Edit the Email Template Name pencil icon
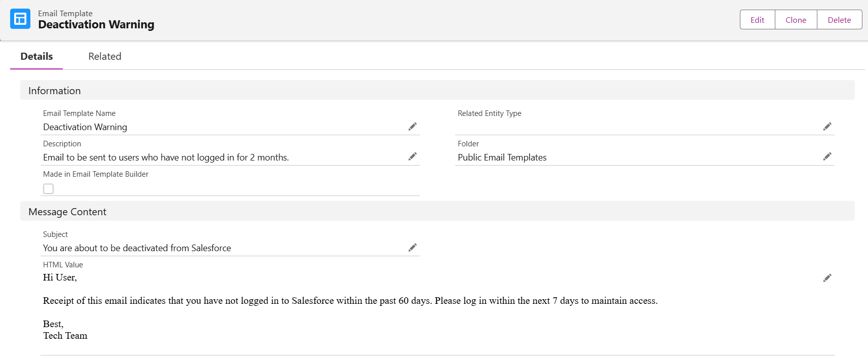 (412, 127)
